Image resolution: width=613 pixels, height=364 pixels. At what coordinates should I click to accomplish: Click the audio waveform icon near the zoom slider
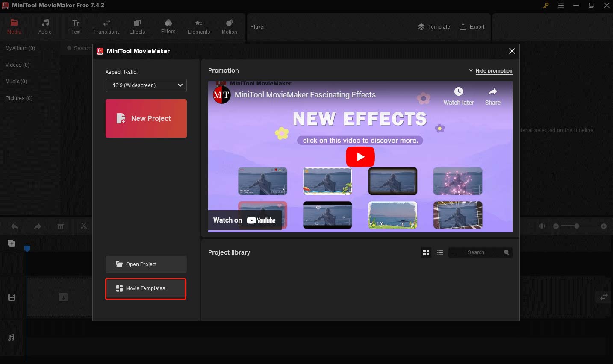pyautogui.click(x=542, y=226)
